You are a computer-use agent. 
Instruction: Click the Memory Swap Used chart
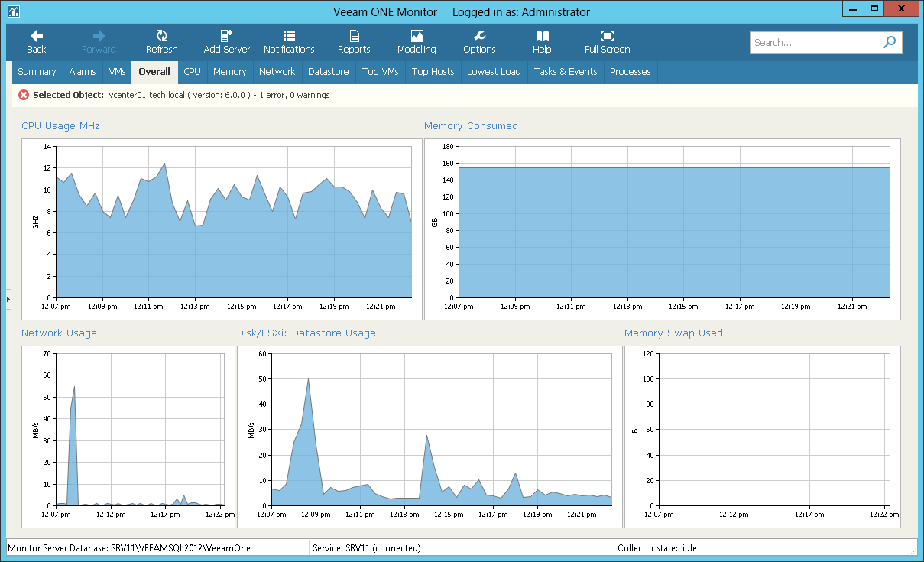(763, 437)
